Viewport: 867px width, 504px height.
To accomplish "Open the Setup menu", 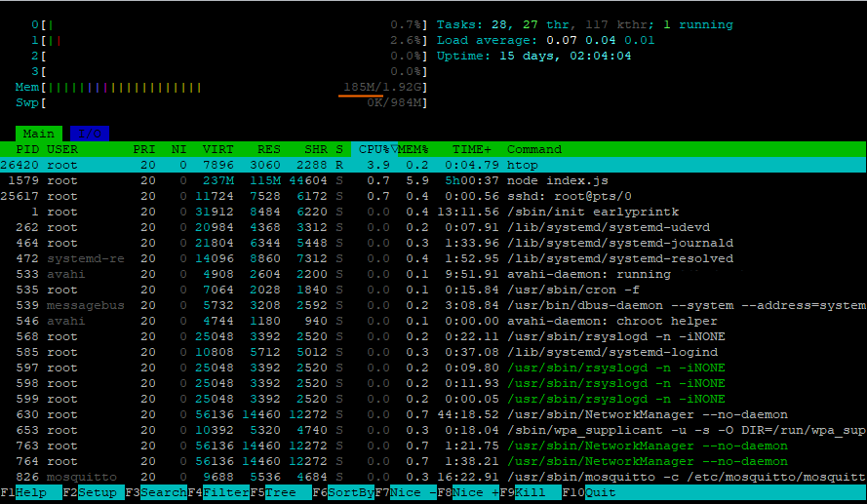I will click(97, 493).
